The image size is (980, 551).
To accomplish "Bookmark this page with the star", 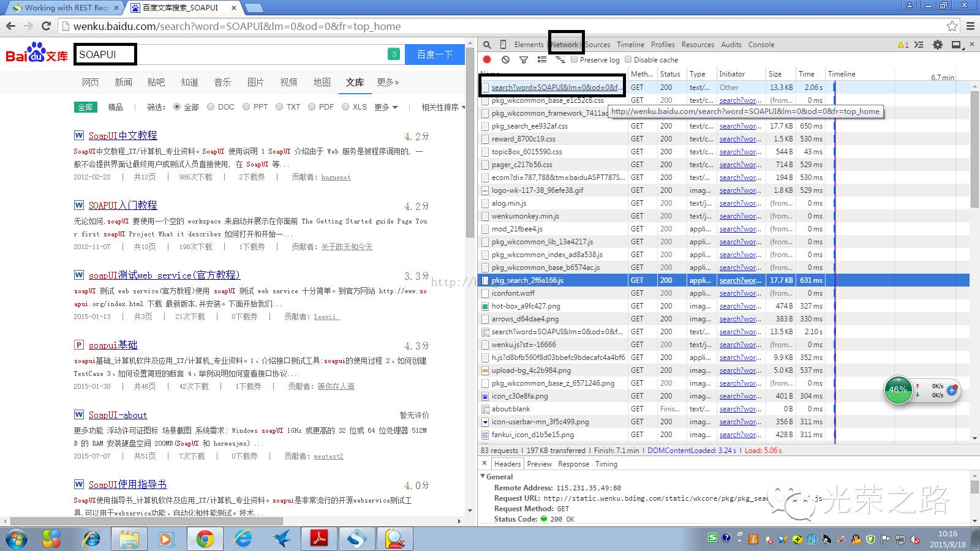I will [x=952, y=26].
